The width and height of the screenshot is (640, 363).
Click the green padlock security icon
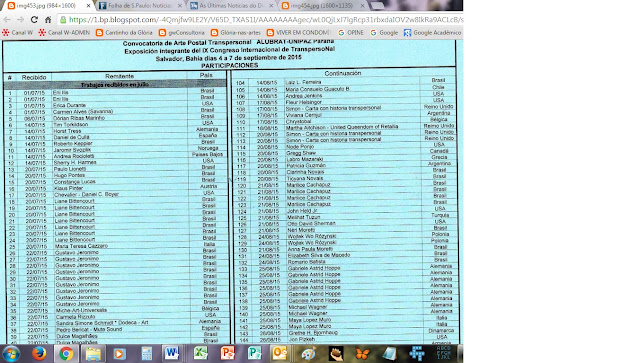[63, 20]
